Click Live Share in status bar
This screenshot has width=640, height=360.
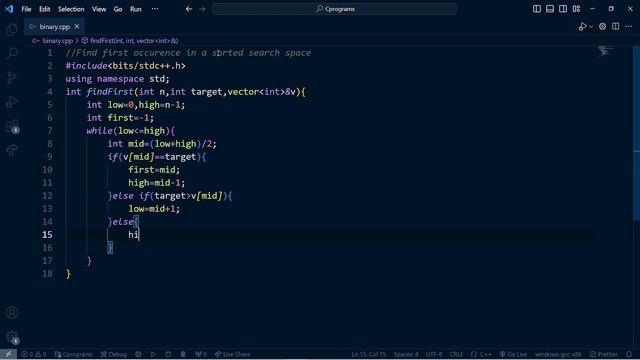click(x=232, y=354)
